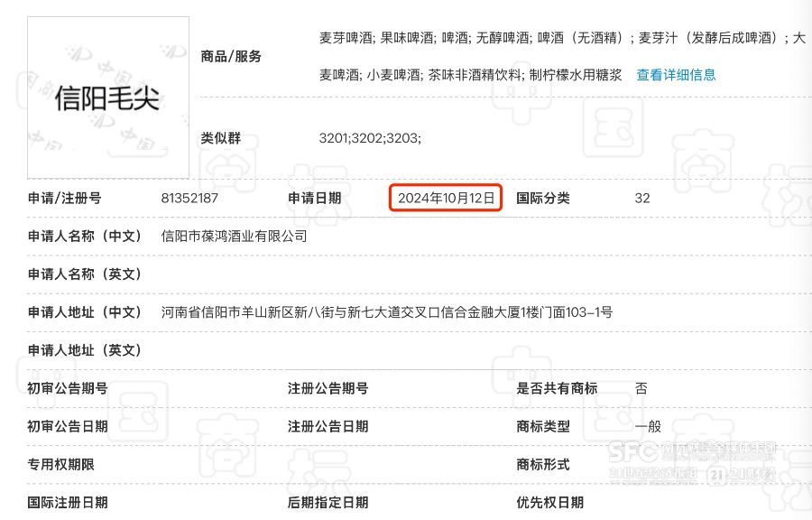
Task: Click the 申请人名称（英文） label
Action: click(x=85, y=274)
